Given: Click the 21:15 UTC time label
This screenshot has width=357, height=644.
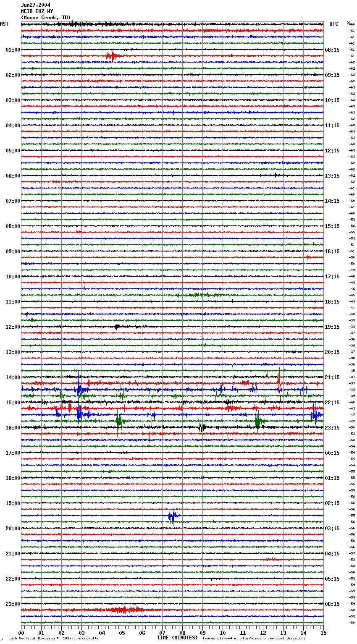Looking at the screenshot, I should click(x=332, y=377).
